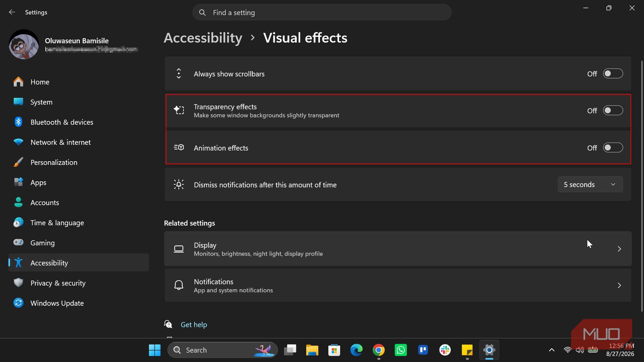Open the Windows Start menu
The image size is (644, 362).
click(x=155, y=350)
